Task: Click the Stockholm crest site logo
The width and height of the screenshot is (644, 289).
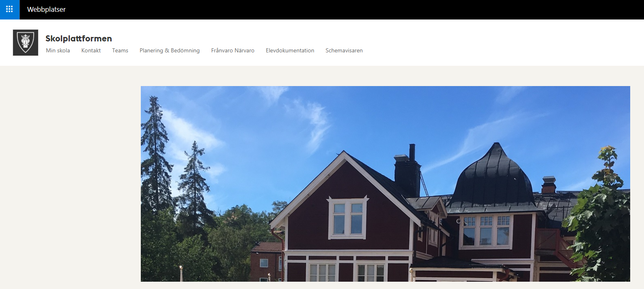Action: pyautogui.click(x=26, y=43)
